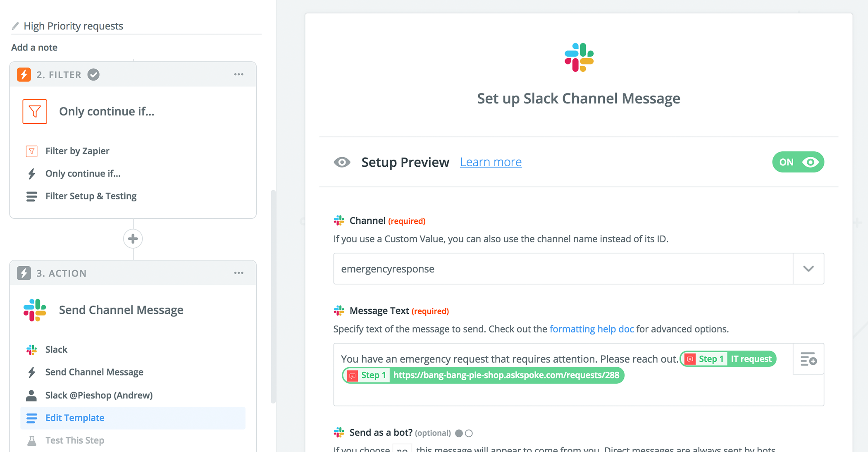Expand the Channel dropdown chevron
Viewport: 868px width, 452px height.
point(808,269)
